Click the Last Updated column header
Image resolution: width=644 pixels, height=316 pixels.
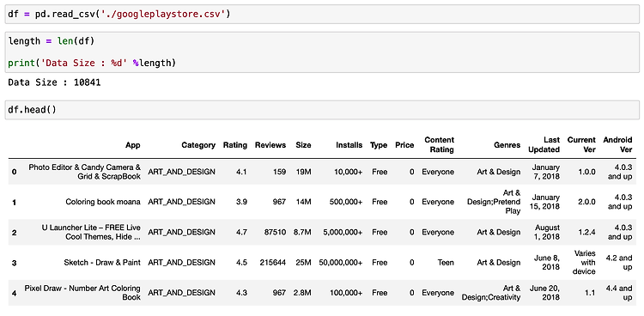tap(544, 144)
